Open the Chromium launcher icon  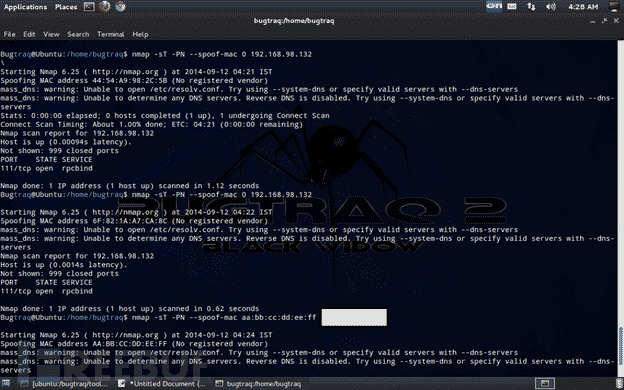tap(120, 6)
